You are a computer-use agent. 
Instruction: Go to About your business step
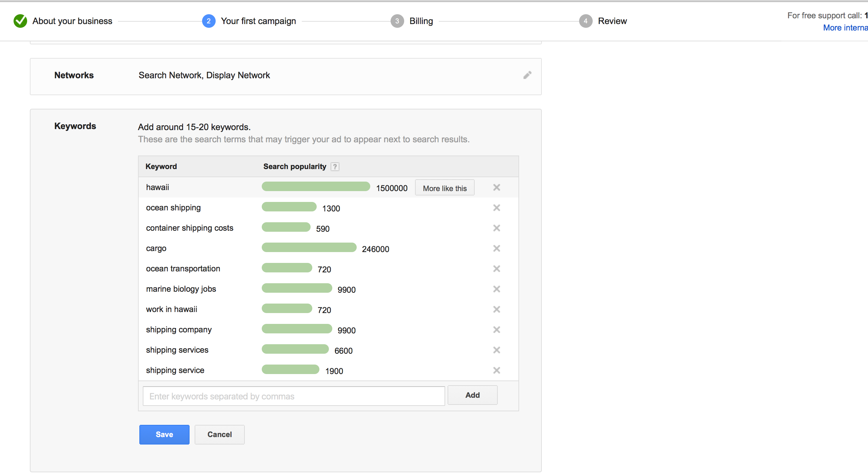click(72, 21)
